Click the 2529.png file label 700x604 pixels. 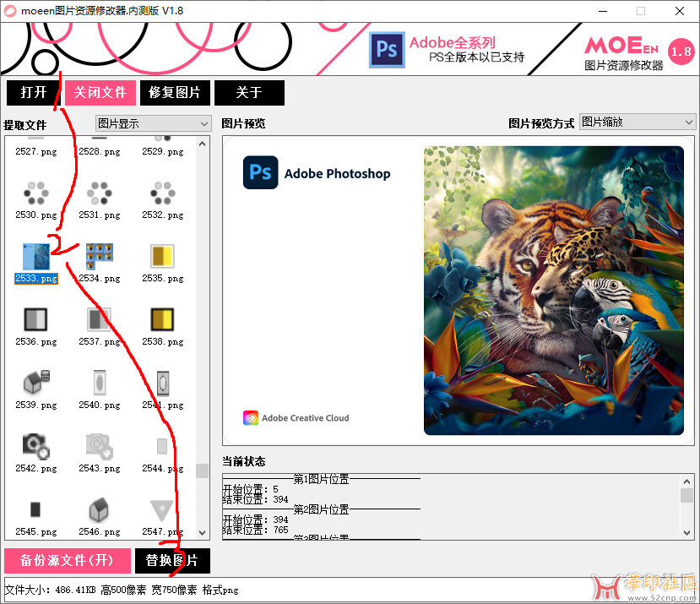click(x=163, y=151)
